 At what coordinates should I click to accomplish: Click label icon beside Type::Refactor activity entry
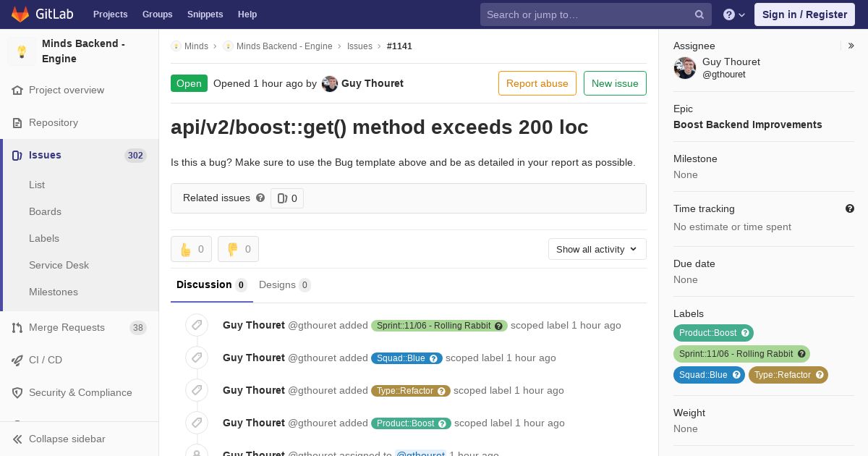(x=197, y=390)
